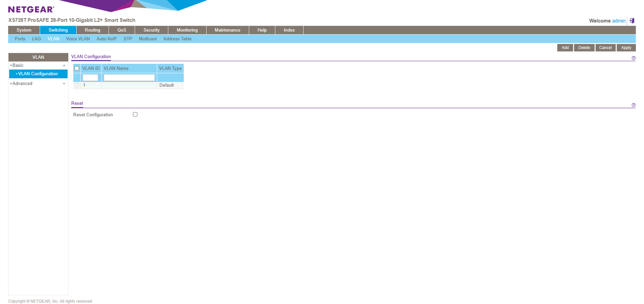Open the QoS tab
This screenshot has width=644, height=304.
(x=122, y=30)
